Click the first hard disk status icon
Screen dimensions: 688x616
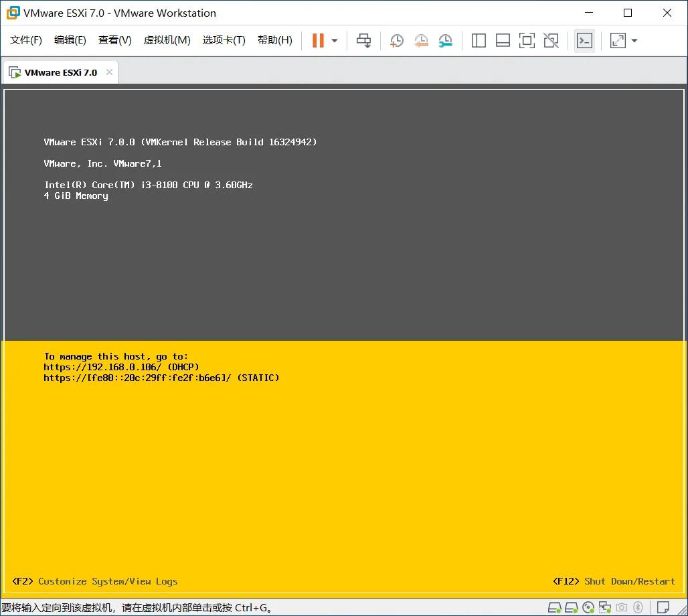coord(554,607)
